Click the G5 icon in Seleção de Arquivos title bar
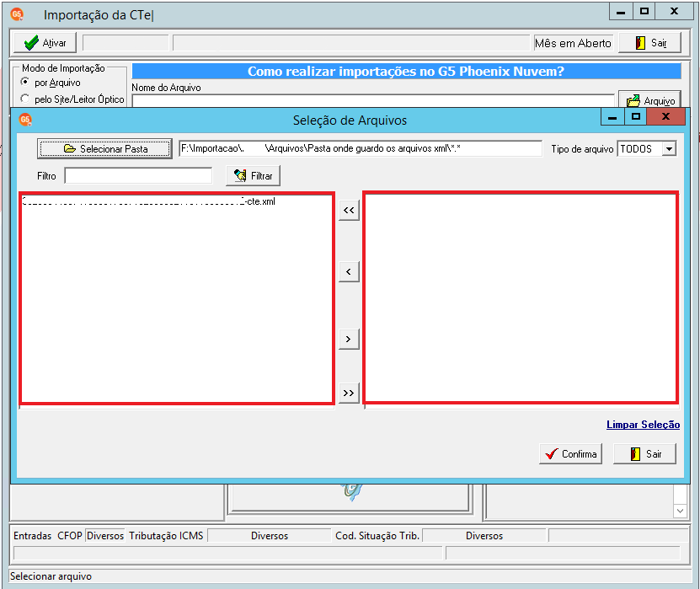Viewport: 700px width, 589px height. (25, 120)
